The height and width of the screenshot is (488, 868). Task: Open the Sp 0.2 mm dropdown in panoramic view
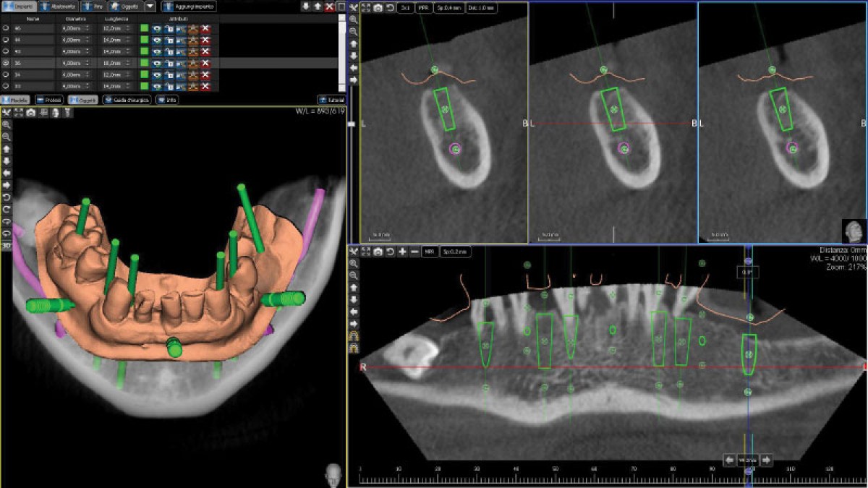[x=456, y=252]
